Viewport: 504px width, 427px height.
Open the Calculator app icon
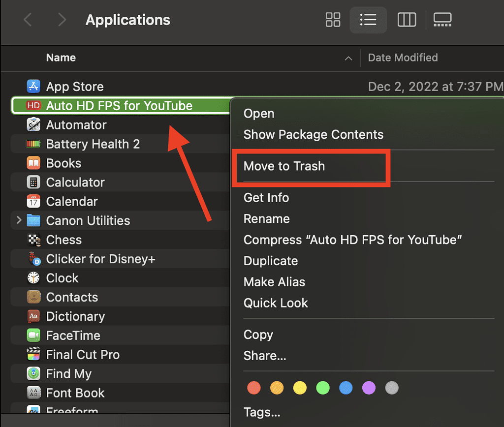coord(32,182)
